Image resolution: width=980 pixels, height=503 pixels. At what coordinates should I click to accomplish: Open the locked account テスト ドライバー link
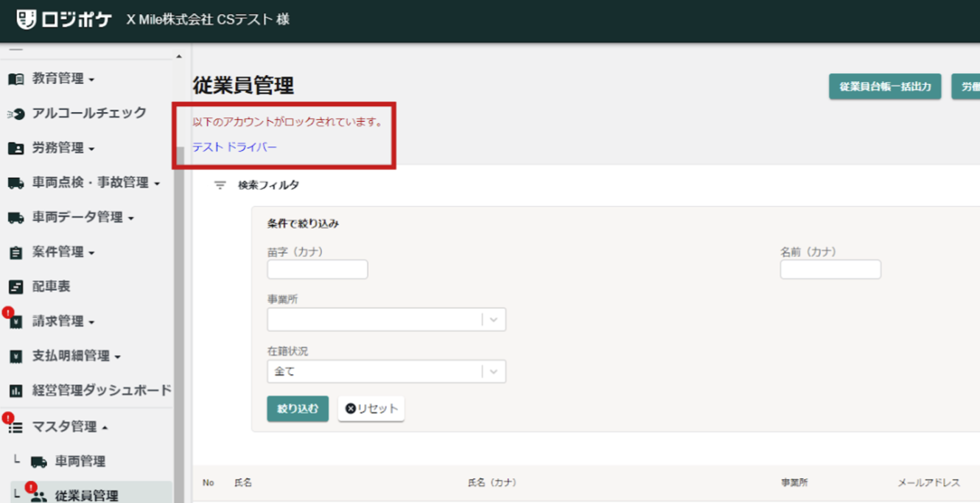[x=235, y=147]
